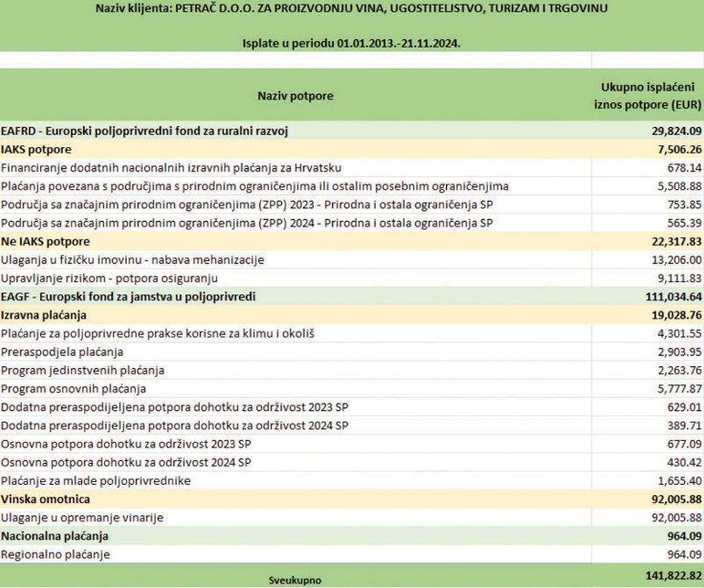Viewport: 704px width, 588px height.
Task: Select the amount 2,903.95
Action: [680, 352]
